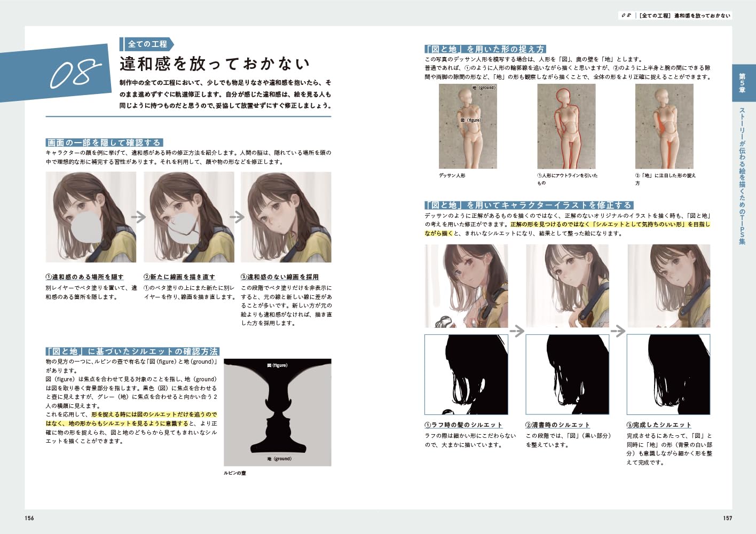This screenshot has width=756, height=534.
Task: Click page number 157
Action: [727, 518]
